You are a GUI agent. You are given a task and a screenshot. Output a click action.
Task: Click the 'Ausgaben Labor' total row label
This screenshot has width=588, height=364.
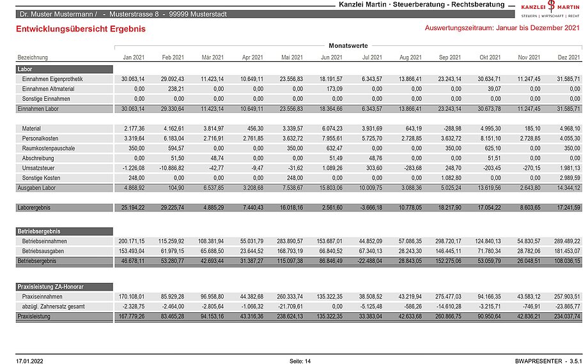(36, 188)
